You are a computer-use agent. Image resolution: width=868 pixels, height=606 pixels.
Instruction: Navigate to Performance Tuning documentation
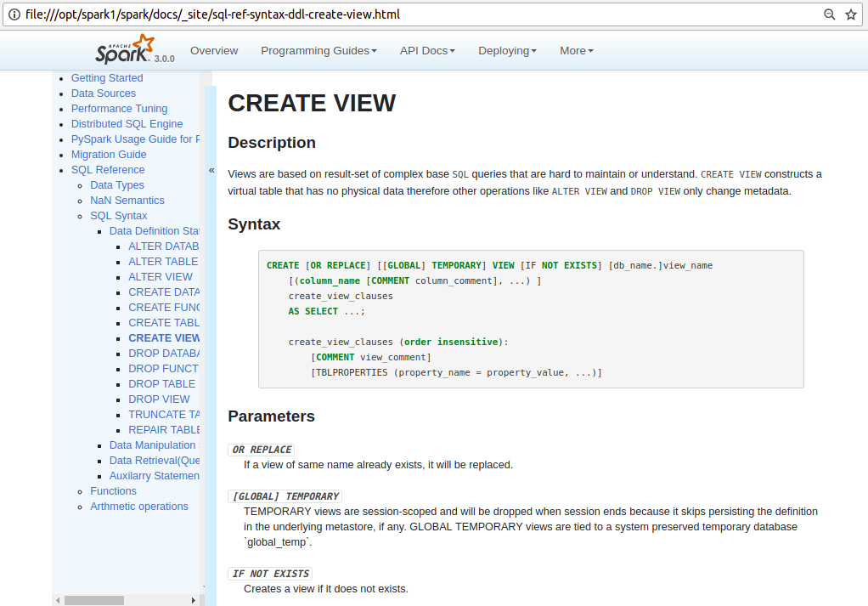point(119,108)
